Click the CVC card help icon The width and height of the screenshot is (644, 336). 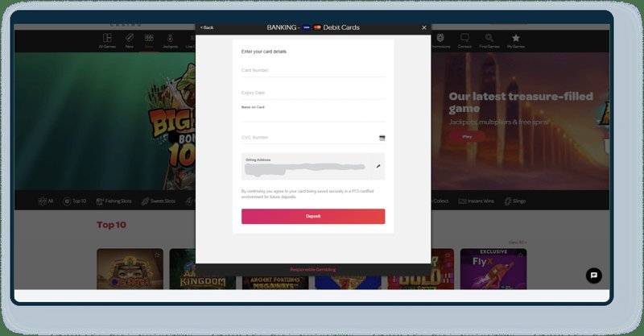coord(382,138)
